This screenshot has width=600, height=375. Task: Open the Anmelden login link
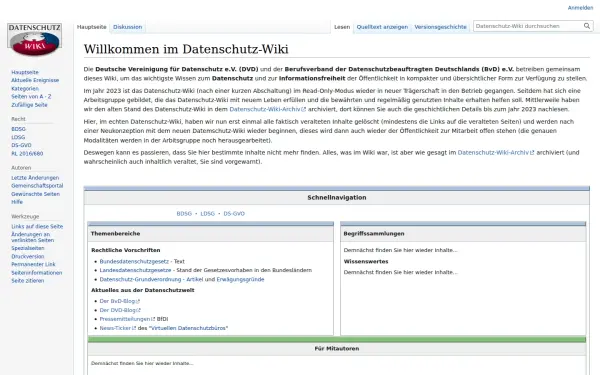(x=580, y=8)
